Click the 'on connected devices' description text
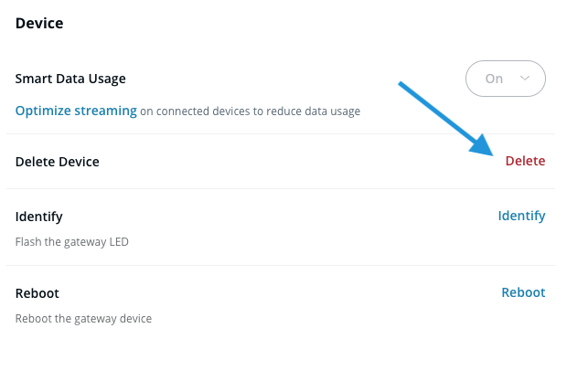The image size is (588, 381). 197,111
